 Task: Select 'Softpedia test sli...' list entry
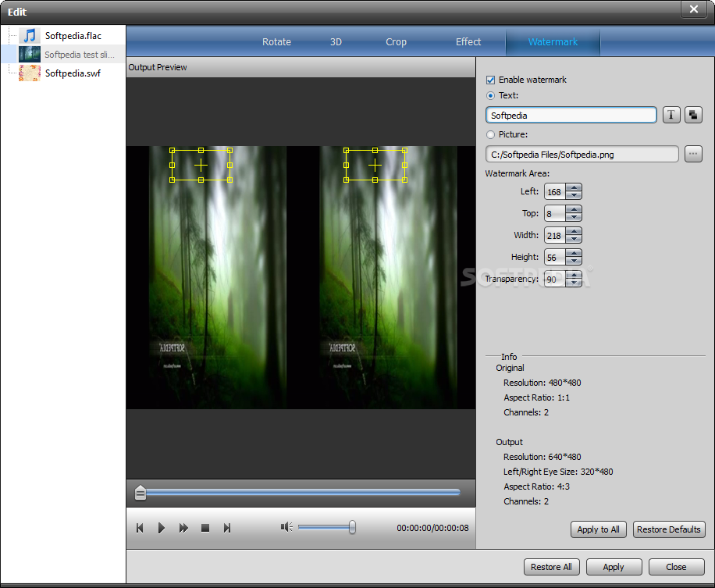pos(80,55)
